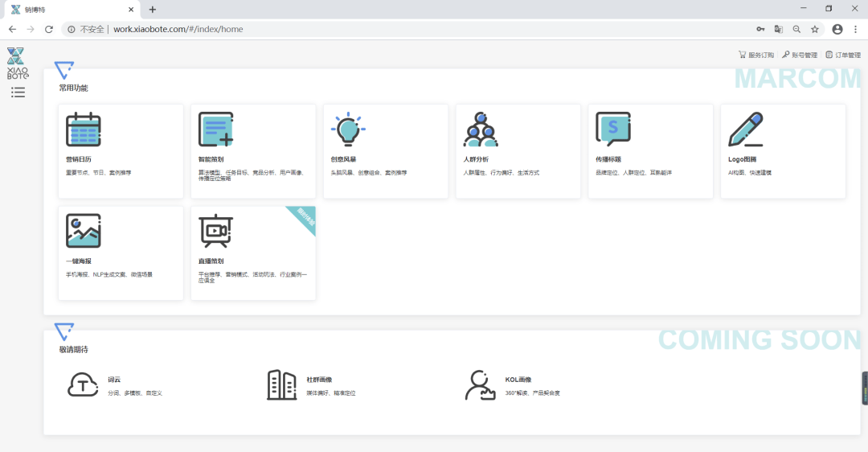Bookmark this page with the star
The height and width of the screenshot is (452, 868).
815,30
